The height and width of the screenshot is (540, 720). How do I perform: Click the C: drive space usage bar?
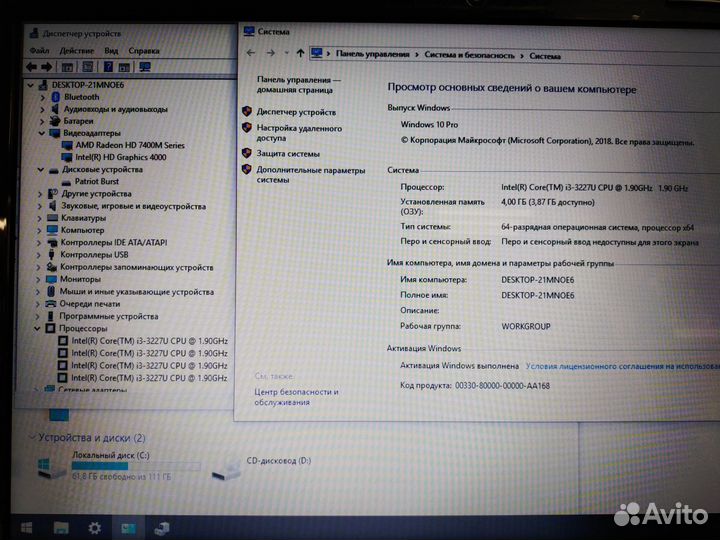[x=136, y=466]
